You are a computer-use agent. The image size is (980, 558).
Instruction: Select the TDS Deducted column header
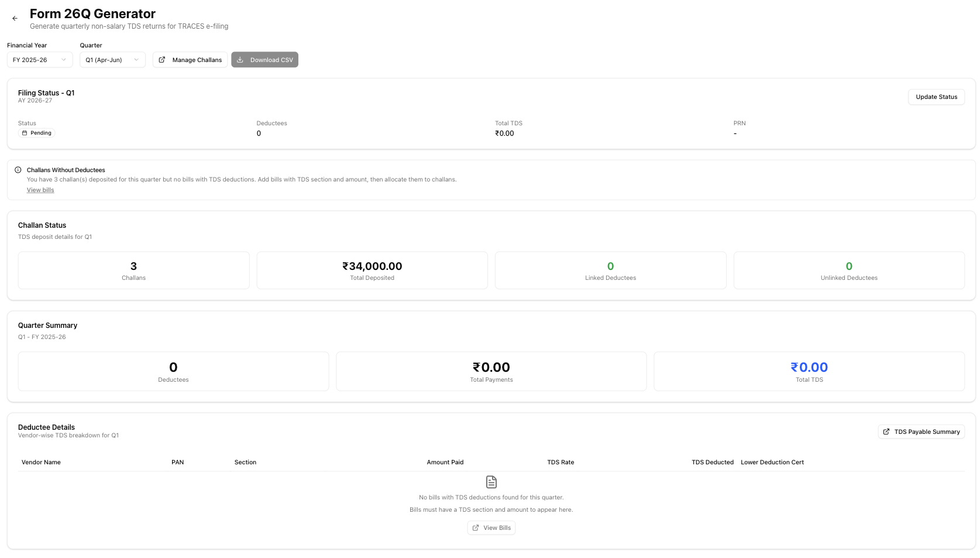click(712, 463)
